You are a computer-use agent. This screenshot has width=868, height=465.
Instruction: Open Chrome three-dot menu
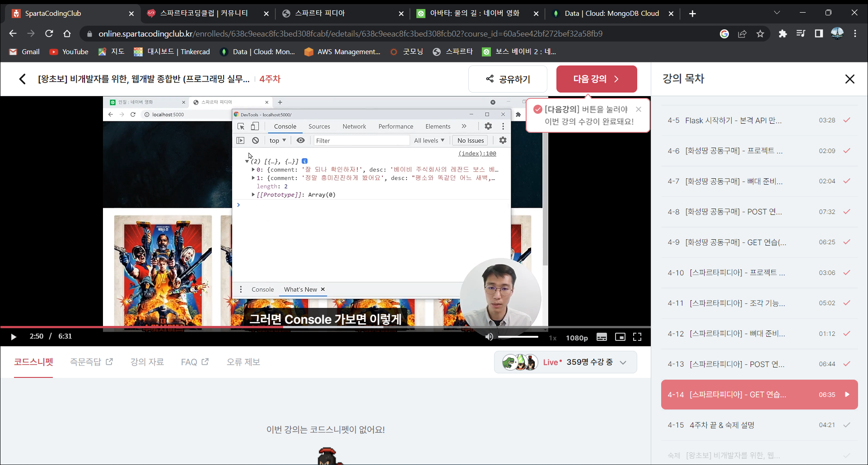(855, 34)
